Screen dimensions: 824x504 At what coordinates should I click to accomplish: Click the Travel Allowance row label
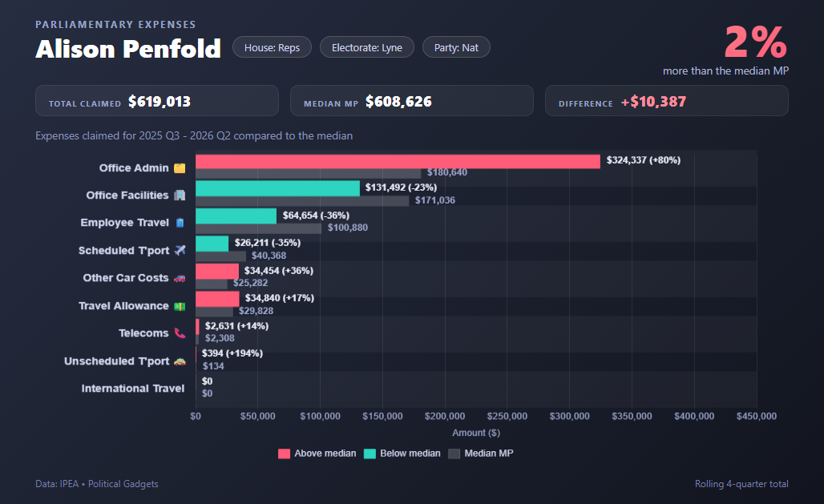coord(123,306)
